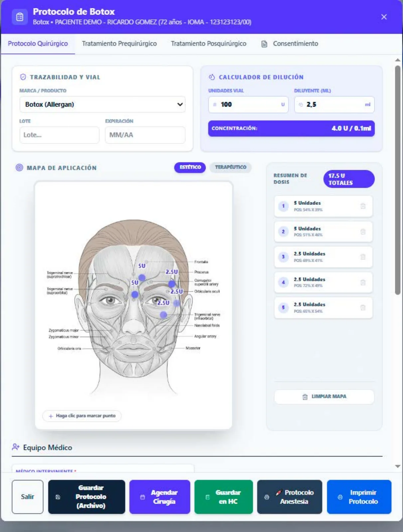Viewport: 403px width, 532px height.
Task: Click the glabella 5U injection point
Action: [135, 294]
